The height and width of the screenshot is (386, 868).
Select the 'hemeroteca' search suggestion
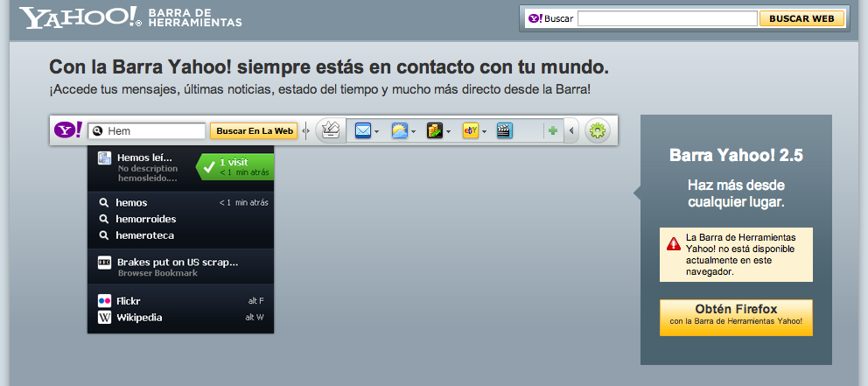click(x=143, y=235)
